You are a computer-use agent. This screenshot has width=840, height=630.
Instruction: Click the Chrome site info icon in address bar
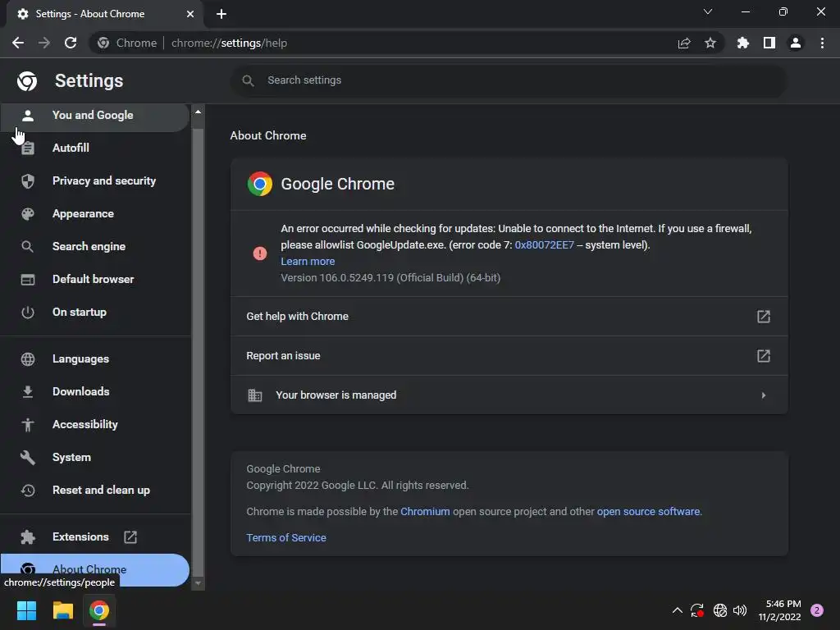(x=103, y=43)
